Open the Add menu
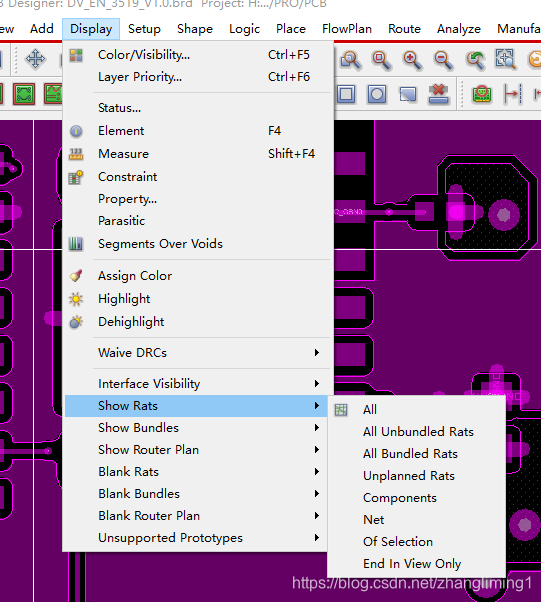The image size is (541, 602). point(42,29)
